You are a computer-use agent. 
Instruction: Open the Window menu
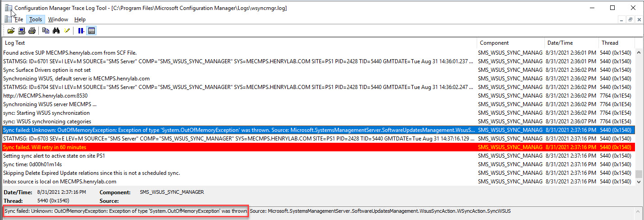(58, 19)
